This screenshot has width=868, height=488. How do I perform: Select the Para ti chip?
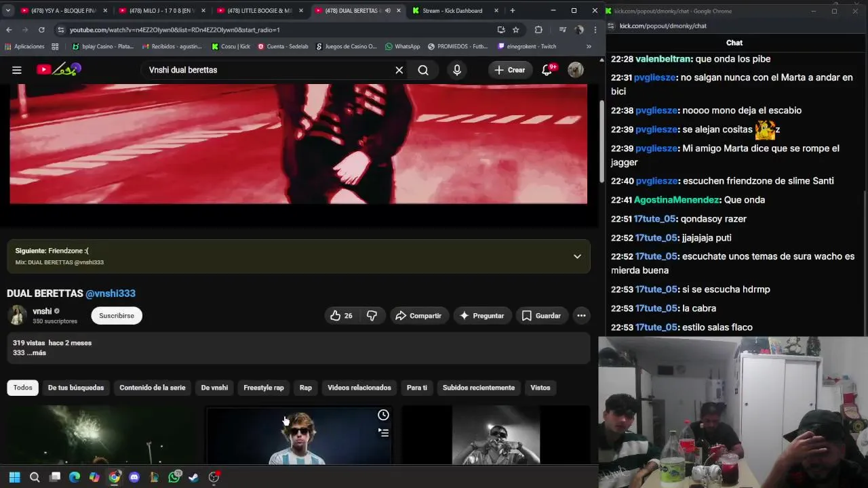[x=417, y=388]
